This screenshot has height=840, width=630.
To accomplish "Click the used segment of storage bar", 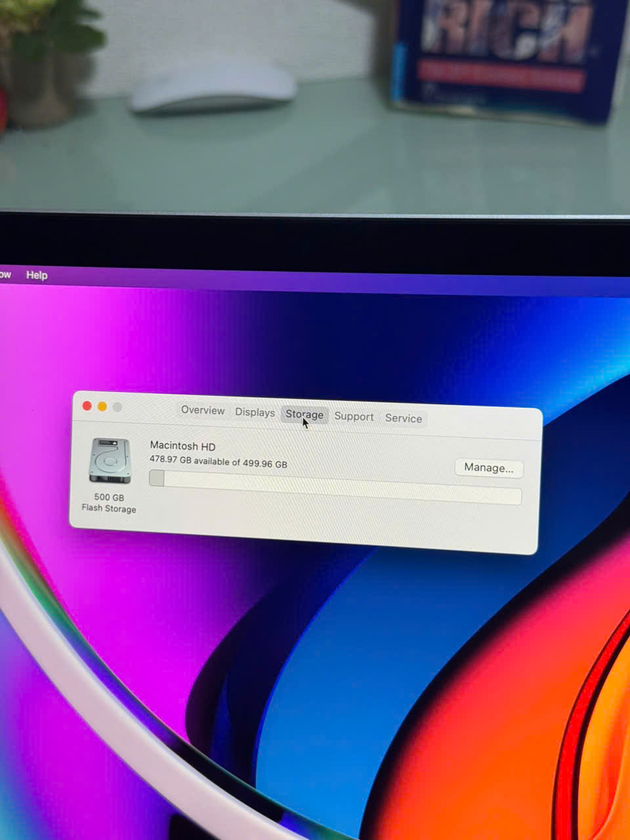I will pos(157,478).
